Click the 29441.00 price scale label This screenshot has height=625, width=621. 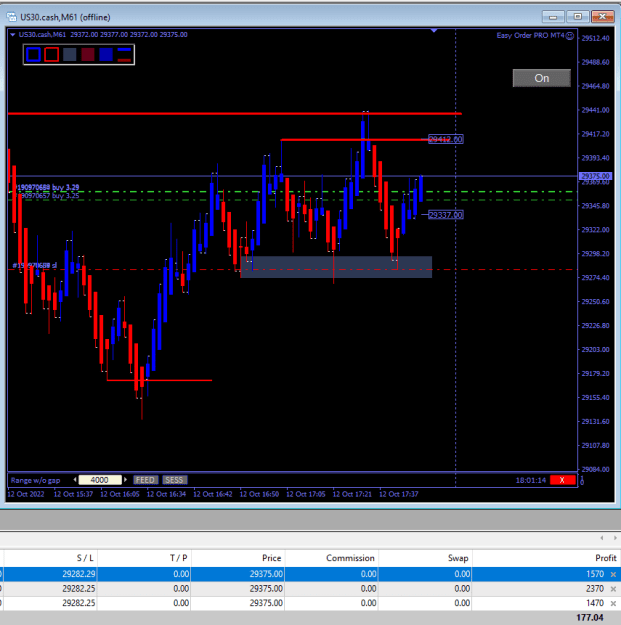(595, 110)
